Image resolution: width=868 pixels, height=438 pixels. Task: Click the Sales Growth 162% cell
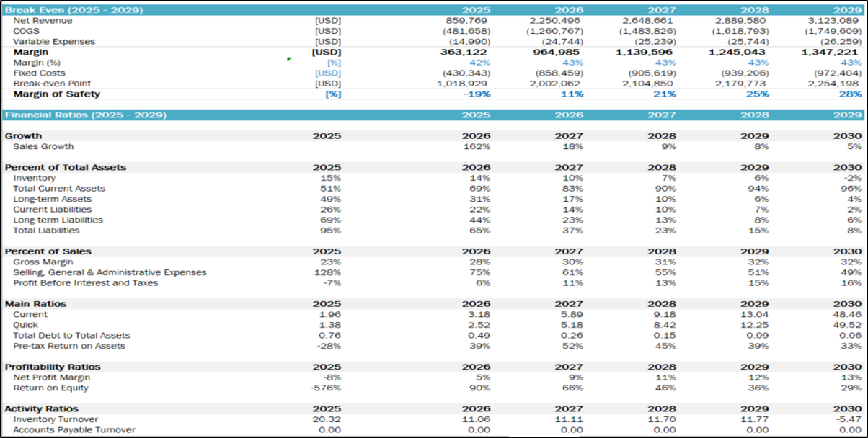pyautogui.click(x=477, y=147)
